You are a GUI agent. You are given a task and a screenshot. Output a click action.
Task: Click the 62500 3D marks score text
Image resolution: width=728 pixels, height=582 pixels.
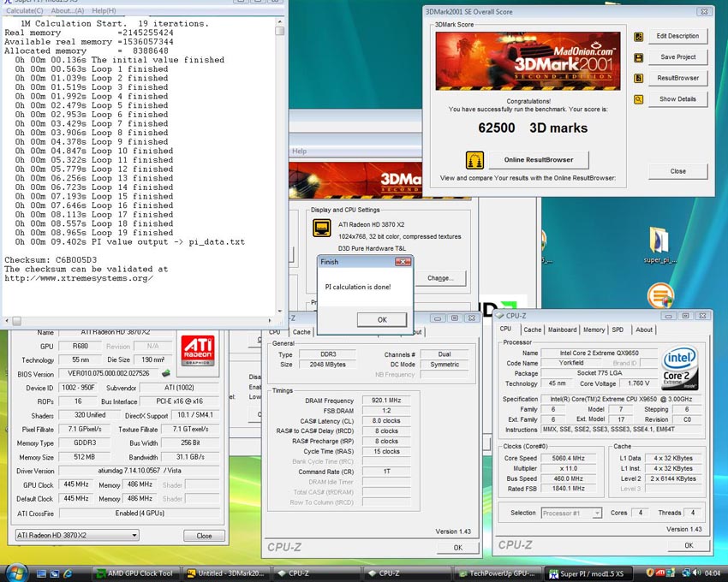pyautogui.click(x=533, y=128)
